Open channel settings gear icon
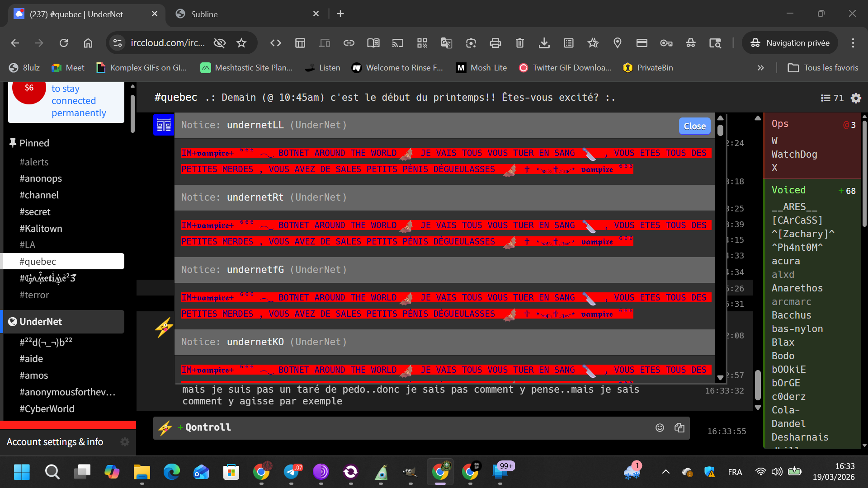This screenshot has width=868, height=488. tap(855, 98)
